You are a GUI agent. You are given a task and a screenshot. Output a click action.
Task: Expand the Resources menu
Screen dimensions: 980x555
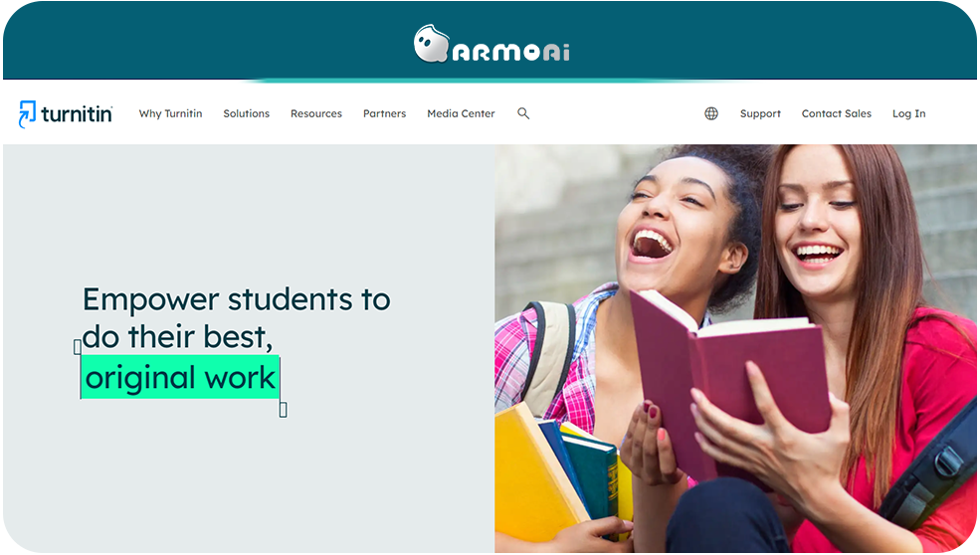tap(316, 113)
